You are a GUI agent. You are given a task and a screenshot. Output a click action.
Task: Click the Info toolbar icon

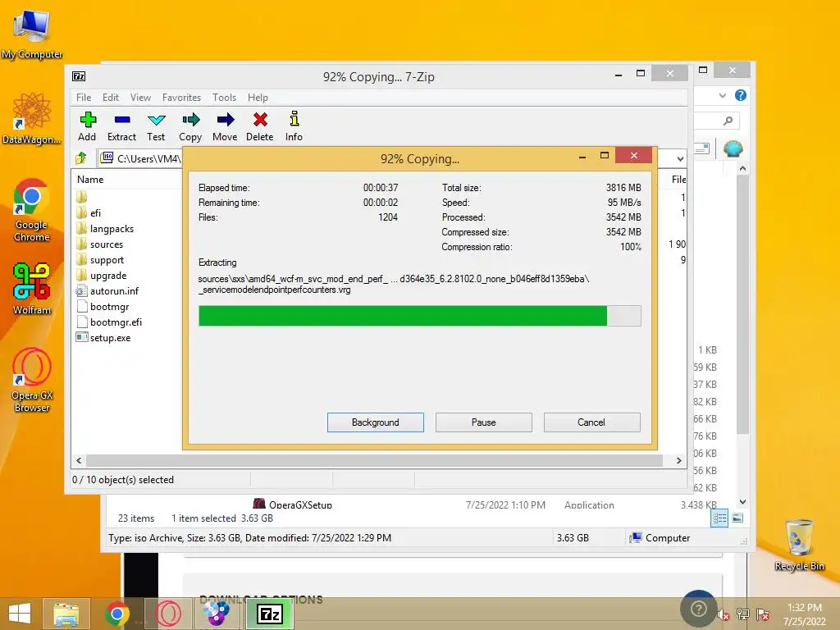click(294, 126)
